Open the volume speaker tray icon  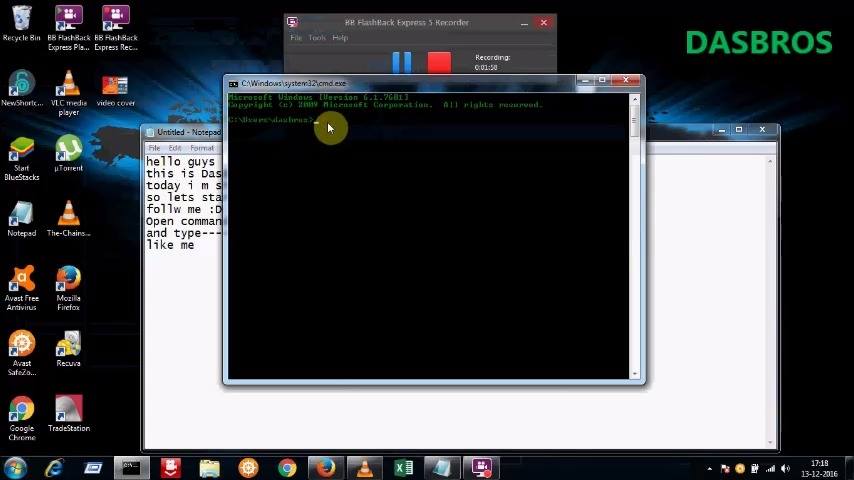785,469
